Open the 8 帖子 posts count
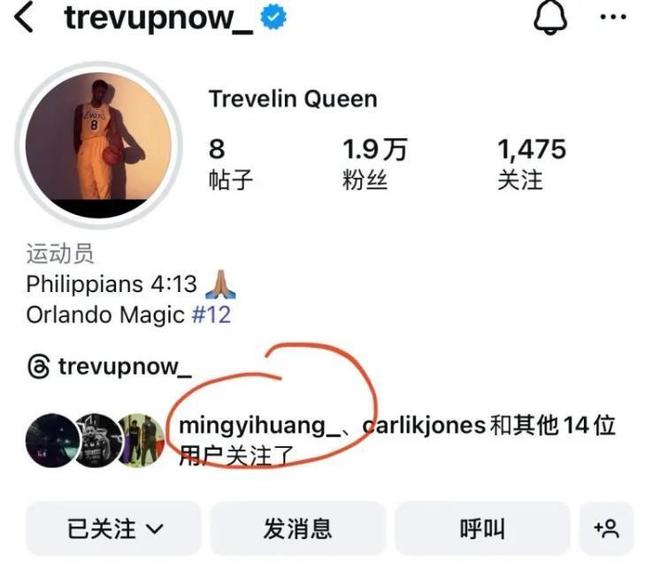 pos(231,164)
